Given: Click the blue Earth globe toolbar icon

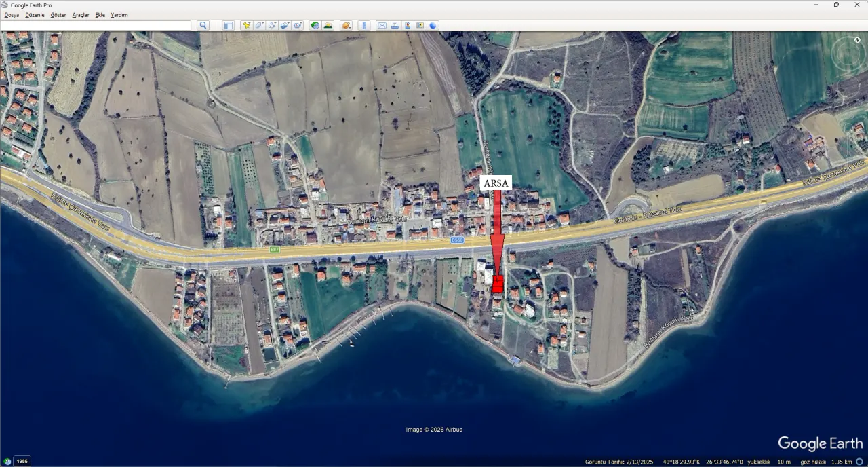Looking at the screenshot, I should [x=433, y=25].
